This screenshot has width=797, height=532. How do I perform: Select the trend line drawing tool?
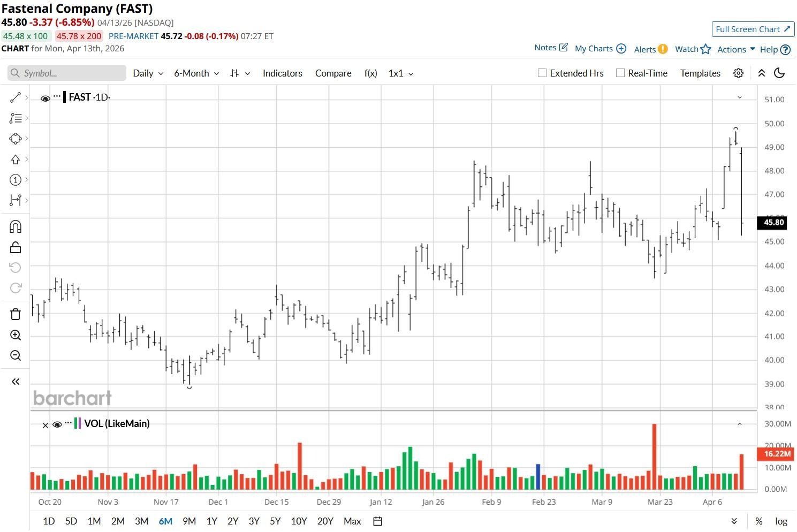tap(16, 97)
